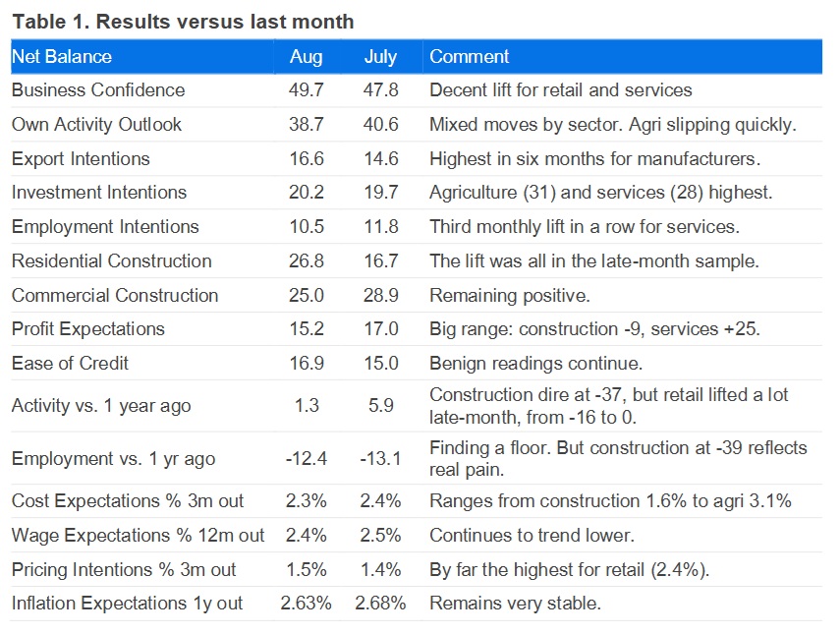The image size is (840, 635).
Task: Click the 'Business Confidence' row label
Action: pos(98,90)
